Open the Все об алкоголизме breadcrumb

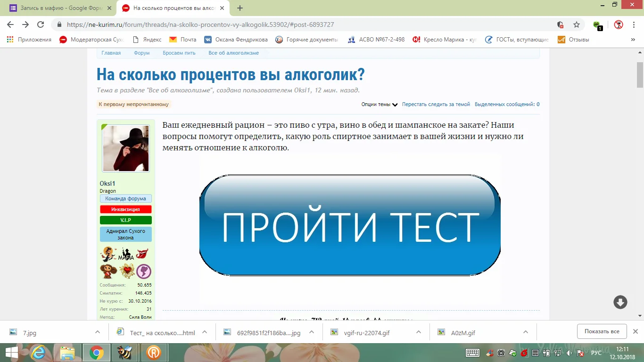pos(234,53)
